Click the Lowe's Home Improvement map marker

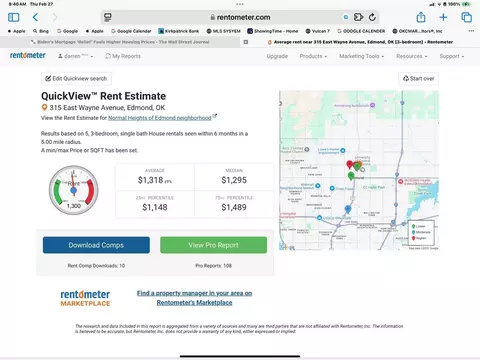pos(342,151)
